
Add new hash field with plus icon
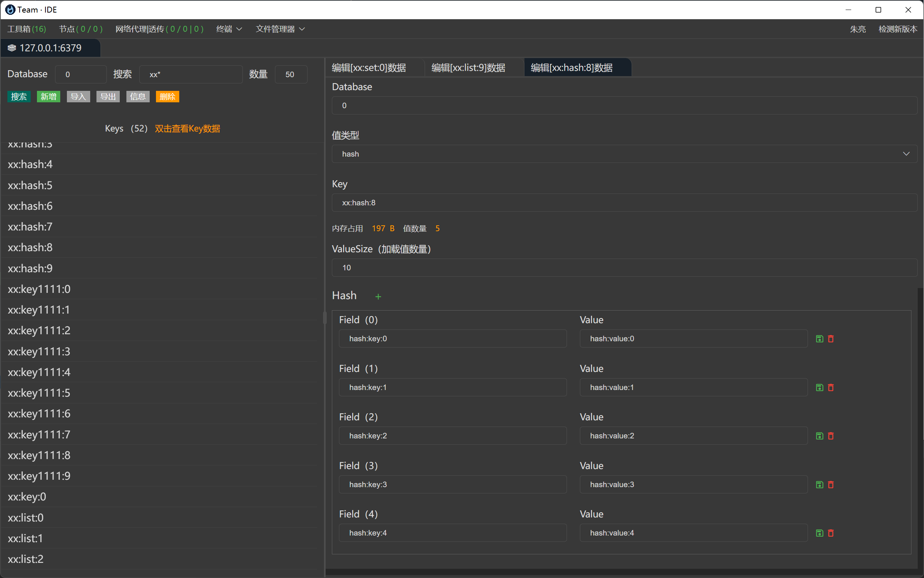(x=378, y=297)
